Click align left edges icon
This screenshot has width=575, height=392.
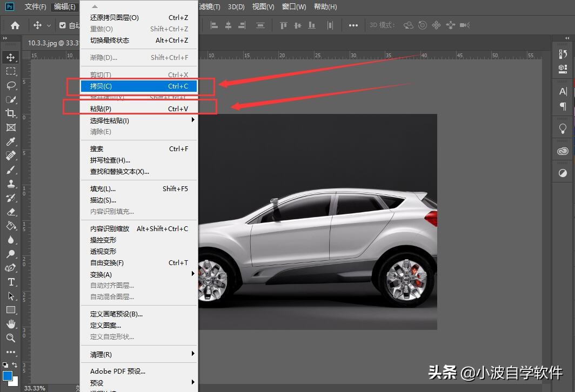click(x=214, y=25)
